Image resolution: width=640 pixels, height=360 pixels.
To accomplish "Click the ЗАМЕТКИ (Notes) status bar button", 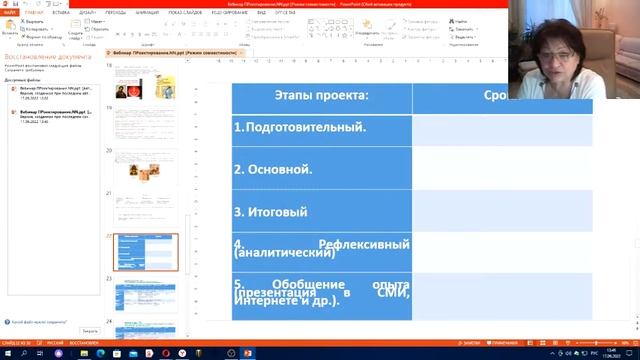I will 469,343.
